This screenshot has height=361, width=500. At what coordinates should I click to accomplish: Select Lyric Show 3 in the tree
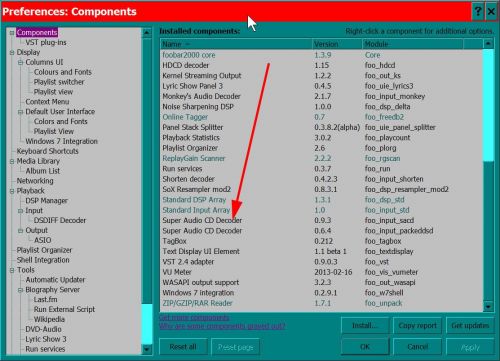point(46,339)
